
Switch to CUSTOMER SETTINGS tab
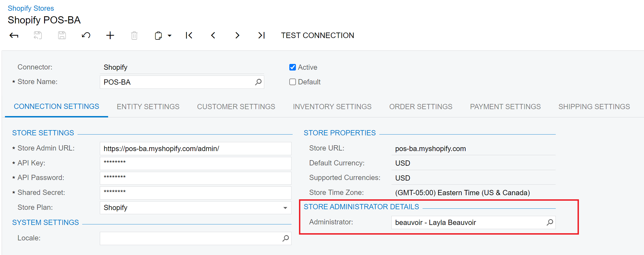(236, 107)
